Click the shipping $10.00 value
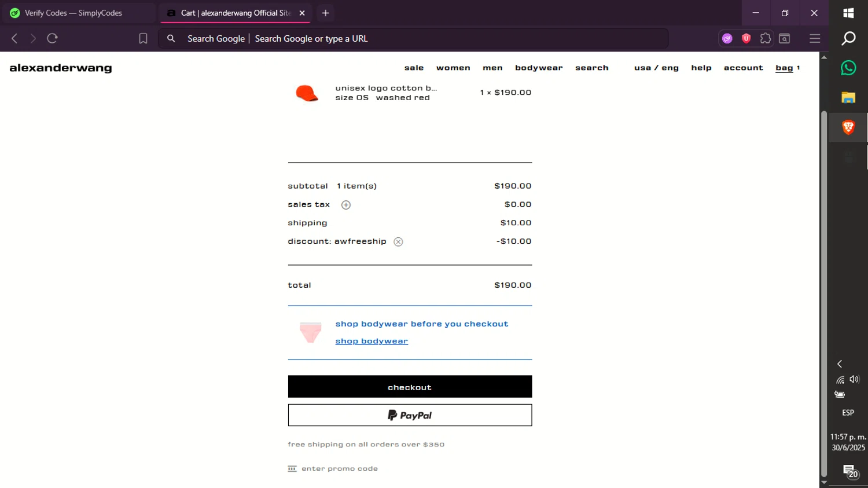This screenshot has width=868, height=488. click(x=516, y=223)
